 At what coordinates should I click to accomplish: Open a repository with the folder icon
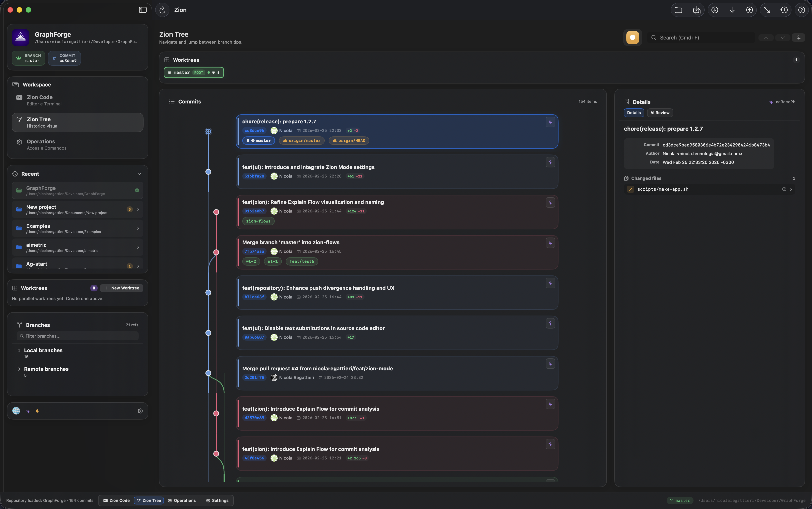pos(678,10)
